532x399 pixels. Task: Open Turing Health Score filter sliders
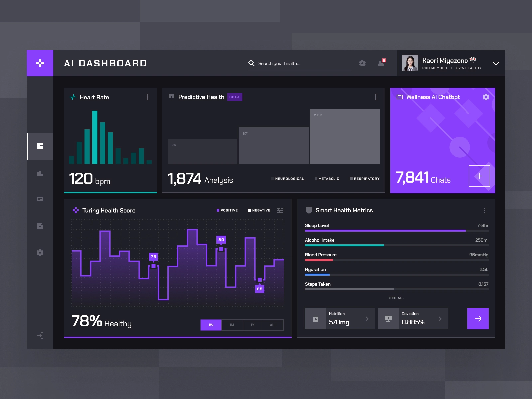click(280, 210)
